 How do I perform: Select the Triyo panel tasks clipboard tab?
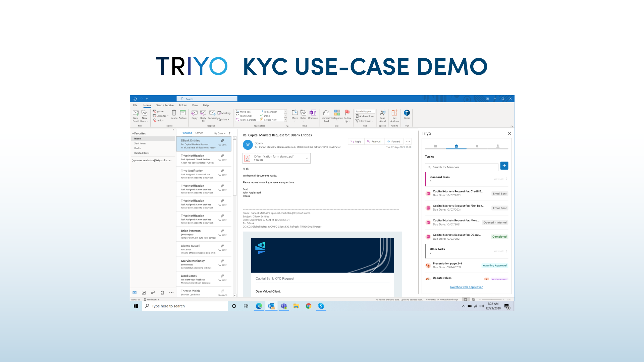click(x=456, y=146)
